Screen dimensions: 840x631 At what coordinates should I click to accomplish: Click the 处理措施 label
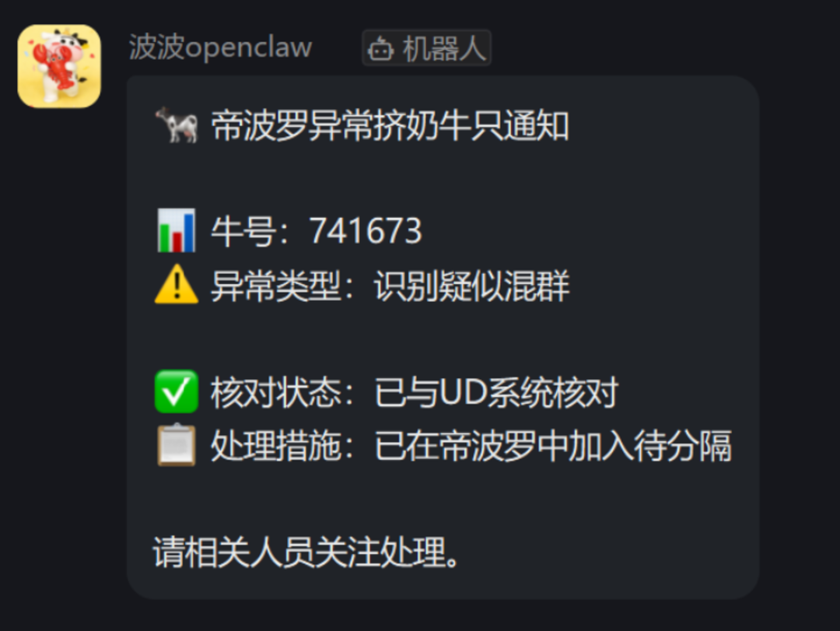(275, 446)
